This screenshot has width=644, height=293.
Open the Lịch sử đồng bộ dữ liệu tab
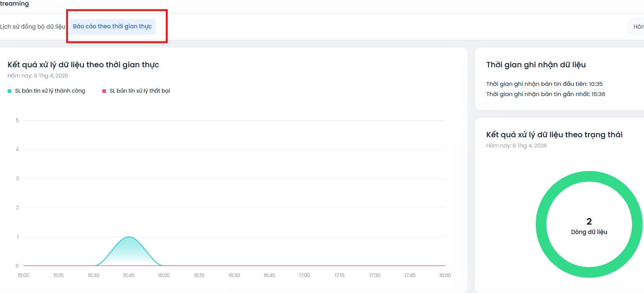coord(33,26)
